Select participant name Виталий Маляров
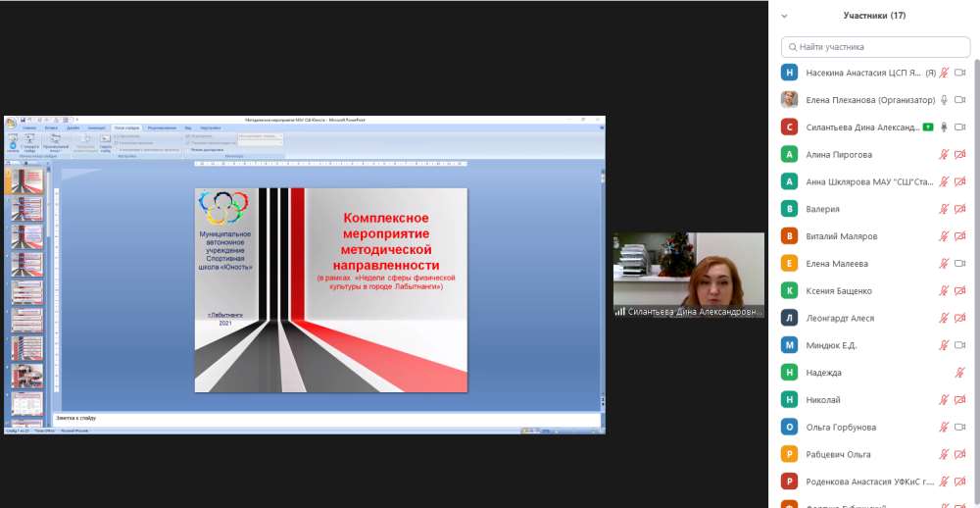 point(842,236)
